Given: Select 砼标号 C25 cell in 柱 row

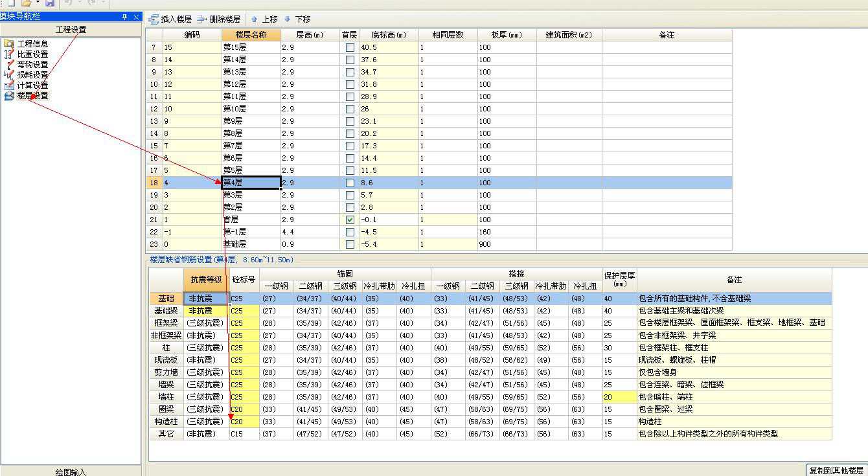Looking at the screenshot, I should pos(244,348).
